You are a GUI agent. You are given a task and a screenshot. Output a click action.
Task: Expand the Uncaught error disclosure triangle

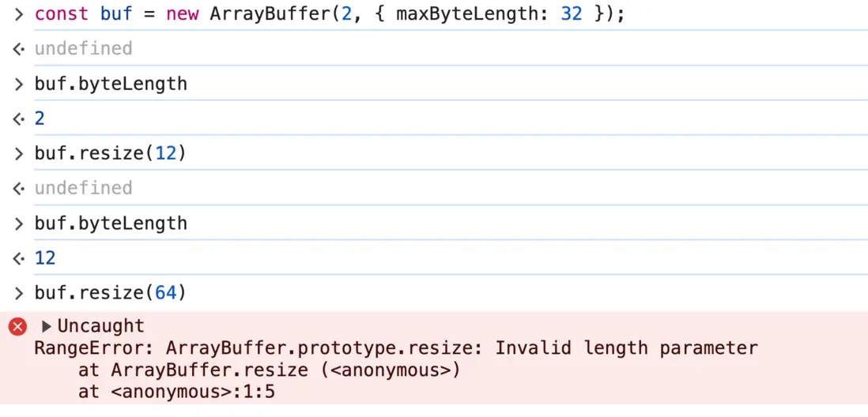(x=46, y=326)
